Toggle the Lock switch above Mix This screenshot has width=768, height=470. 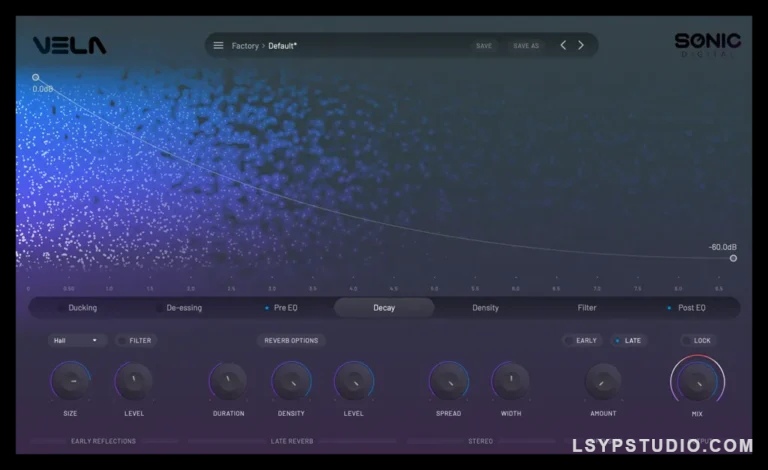[696, 340]
